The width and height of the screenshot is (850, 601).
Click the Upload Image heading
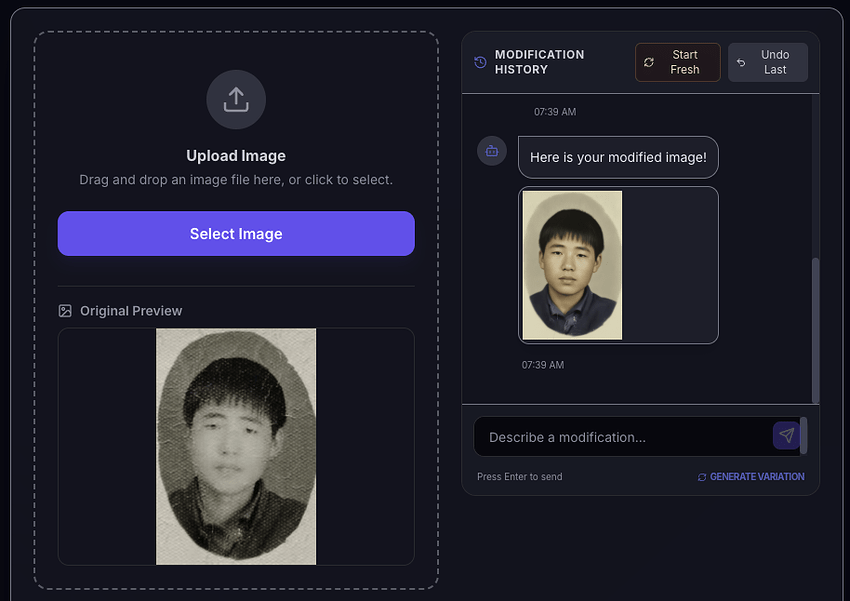[x=236, y=156]
